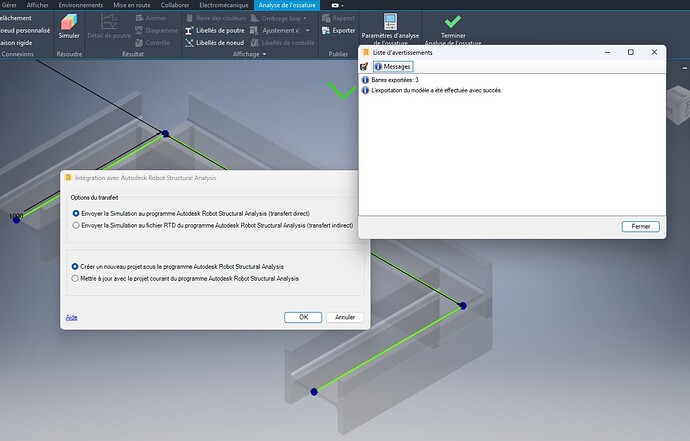Select Mettre à jour projet courant option
Viewport: 690px width, 441px height.
point(75,279)
